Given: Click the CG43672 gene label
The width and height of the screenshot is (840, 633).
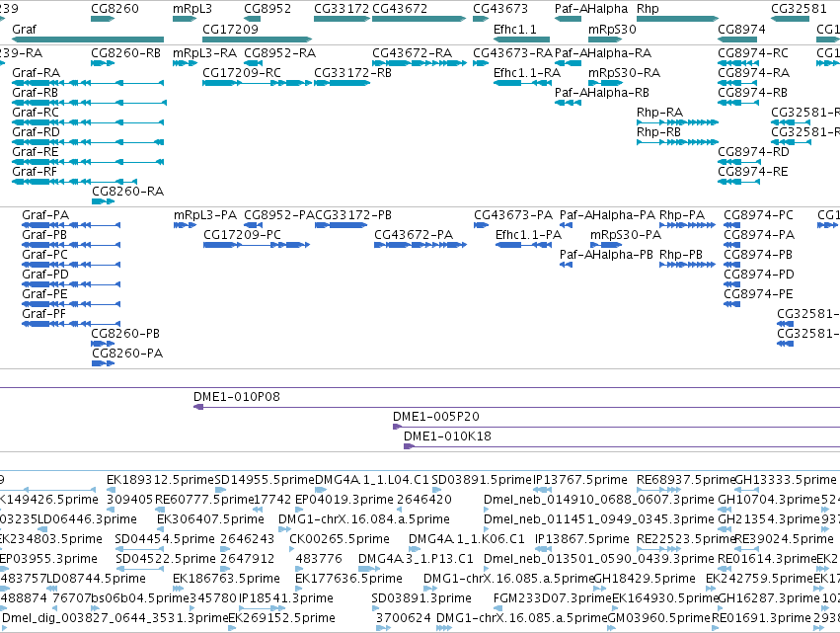Looking at the screenshot, I should coord(400,9).
